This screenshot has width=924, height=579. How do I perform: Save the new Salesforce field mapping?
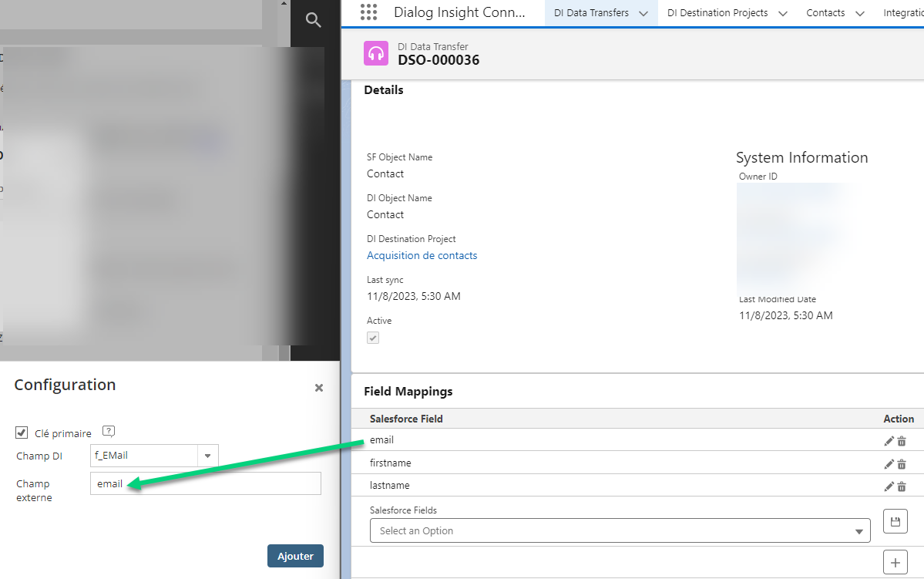895,521
